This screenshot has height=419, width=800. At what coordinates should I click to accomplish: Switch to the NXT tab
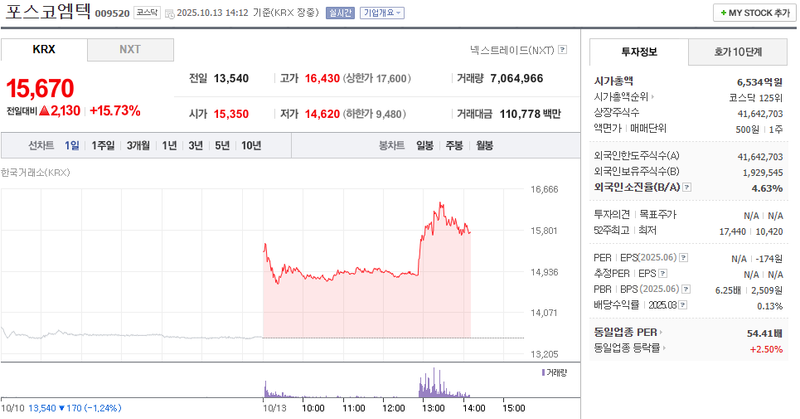(130, 49)
